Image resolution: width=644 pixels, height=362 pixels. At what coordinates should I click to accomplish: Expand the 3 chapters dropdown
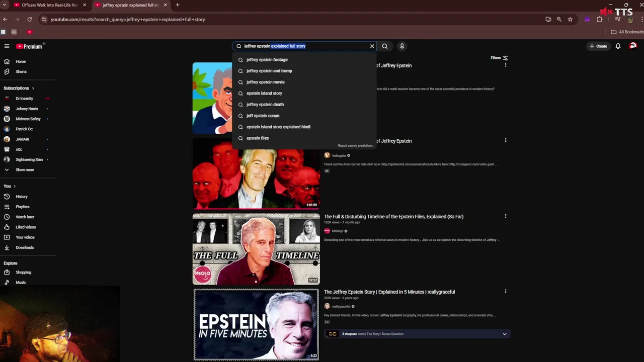[x=505, y=334]
